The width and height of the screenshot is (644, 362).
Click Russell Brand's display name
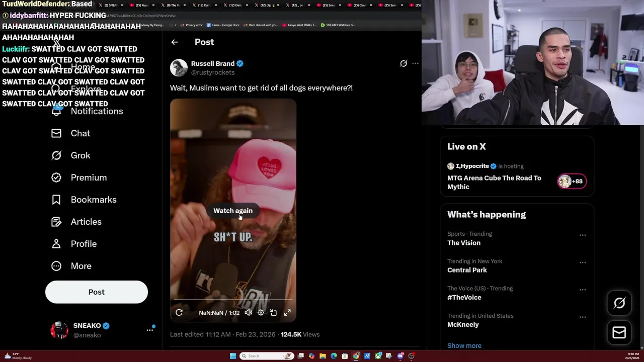coord(213,63)
